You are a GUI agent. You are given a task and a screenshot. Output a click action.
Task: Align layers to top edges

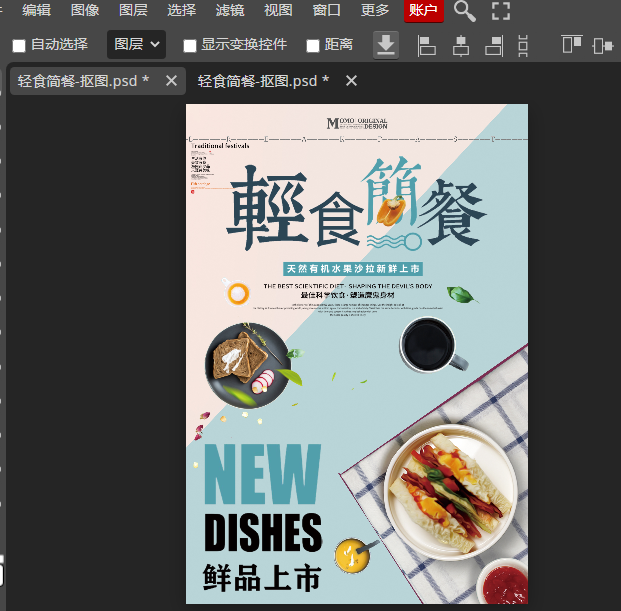point(571,45)
